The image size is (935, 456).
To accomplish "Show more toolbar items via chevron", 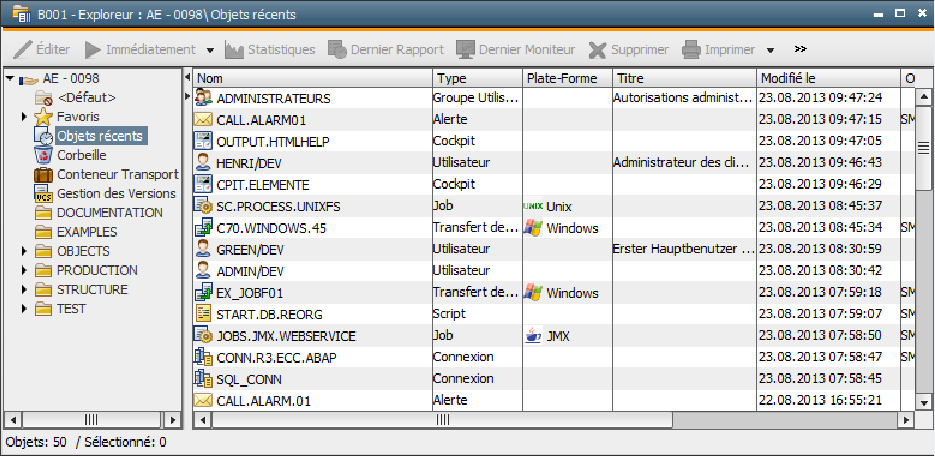I will (x=800, y=49).
